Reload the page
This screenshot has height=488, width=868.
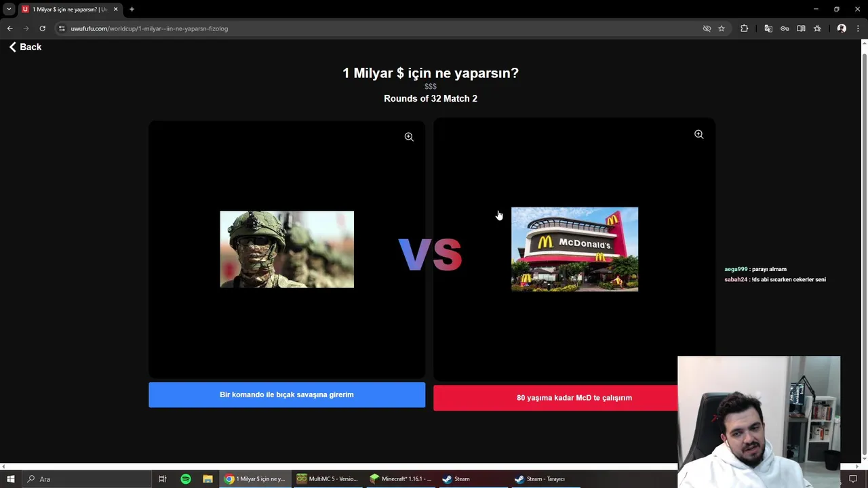tap(42, 28)
